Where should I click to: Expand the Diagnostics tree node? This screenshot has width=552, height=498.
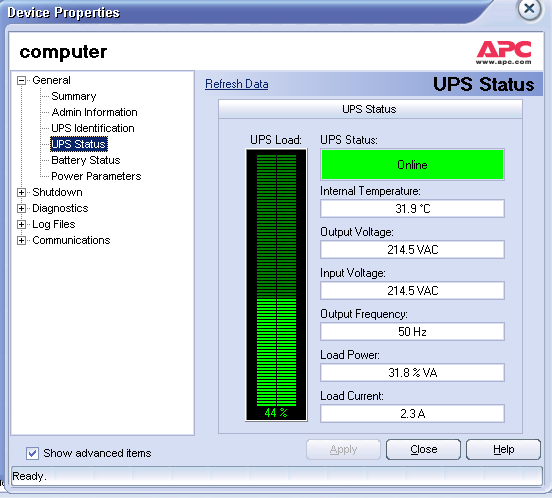click(x=21, y=208)
